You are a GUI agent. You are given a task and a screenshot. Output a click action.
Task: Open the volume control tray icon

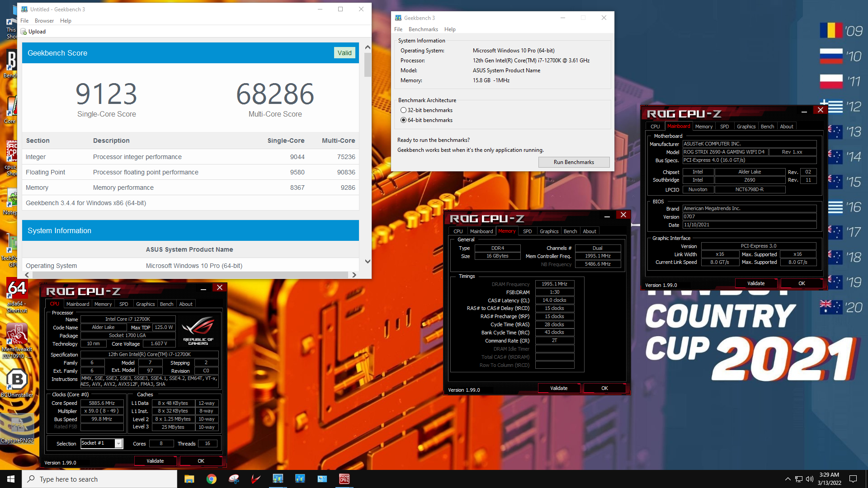(x=809, y=479)
